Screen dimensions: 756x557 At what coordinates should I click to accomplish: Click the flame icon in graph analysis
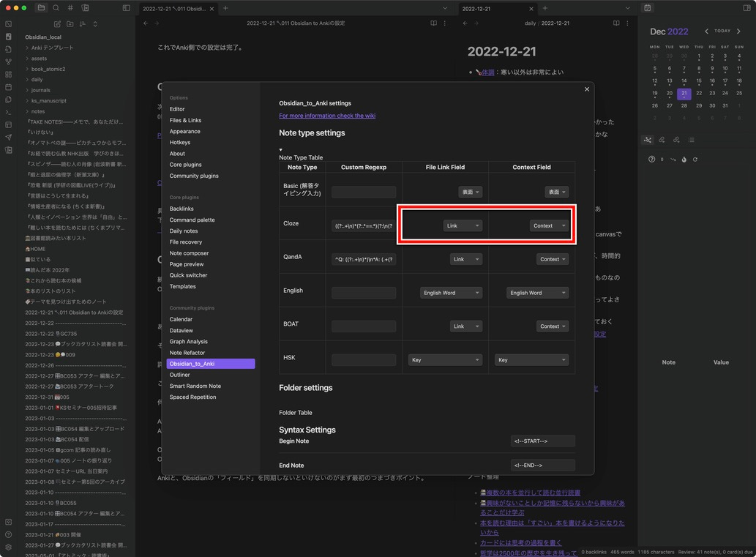point(684,159)
